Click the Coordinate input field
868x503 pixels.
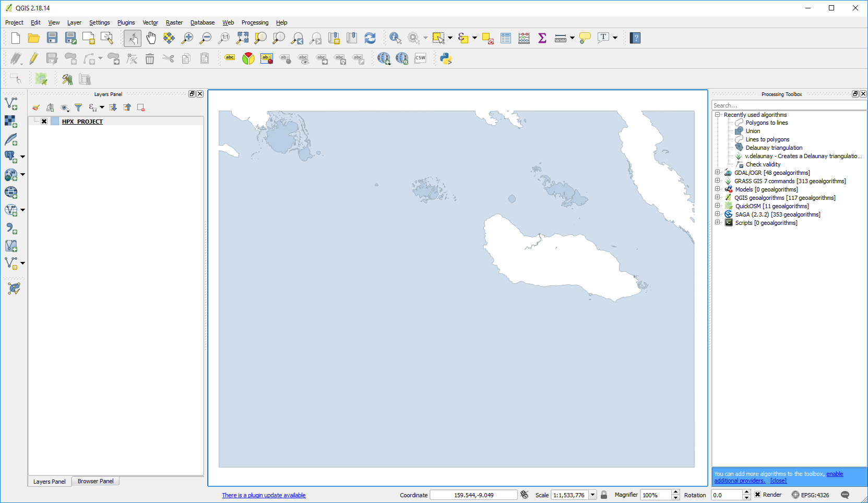pyautogui.click(x=473, y=495)
